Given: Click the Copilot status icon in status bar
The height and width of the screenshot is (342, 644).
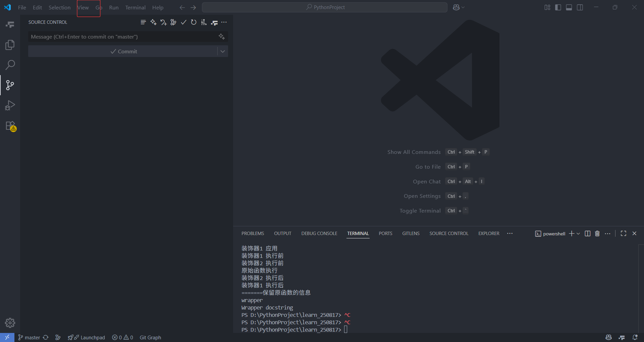Looking at the screenshot, I should [x=609, y=337].
